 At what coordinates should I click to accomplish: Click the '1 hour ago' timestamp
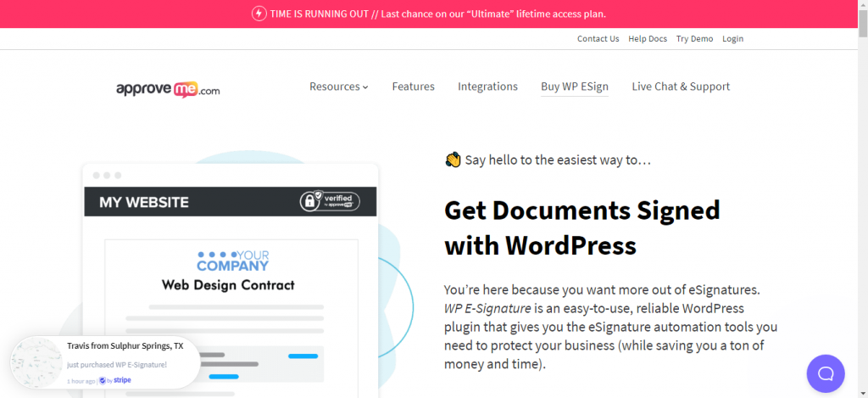81,381
